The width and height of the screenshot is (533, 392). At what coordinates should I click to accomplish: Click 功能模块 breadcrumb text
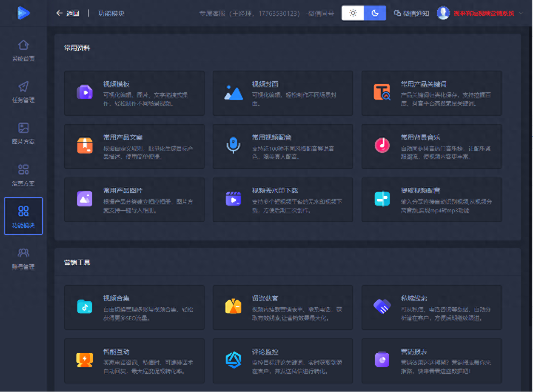(x=111, y=13)
